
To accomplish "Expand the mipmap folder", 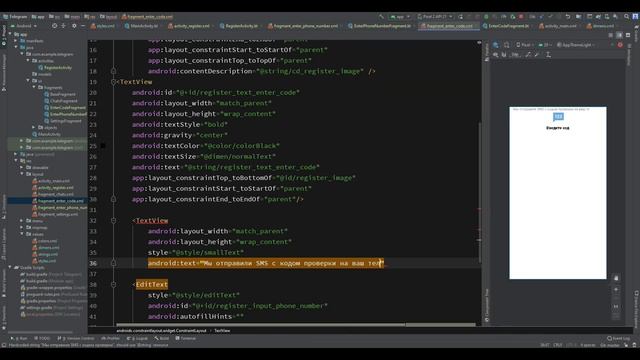I will (22, 227).
